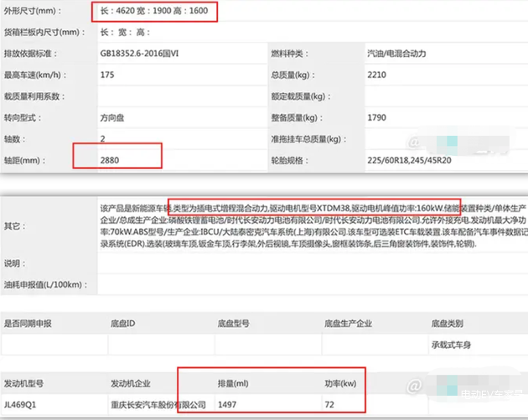Click the 最高车速 value 175
The height and width of the screenshot is (420, 528).
click(x=107, y=75)
